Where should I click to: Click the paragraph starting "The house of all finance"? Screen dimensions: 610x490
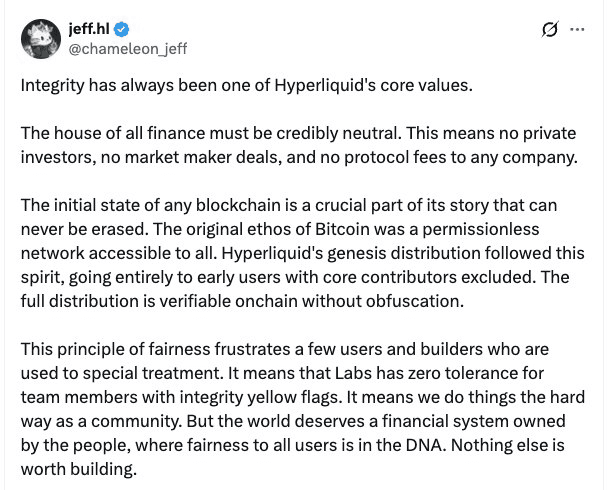(300, 147)
